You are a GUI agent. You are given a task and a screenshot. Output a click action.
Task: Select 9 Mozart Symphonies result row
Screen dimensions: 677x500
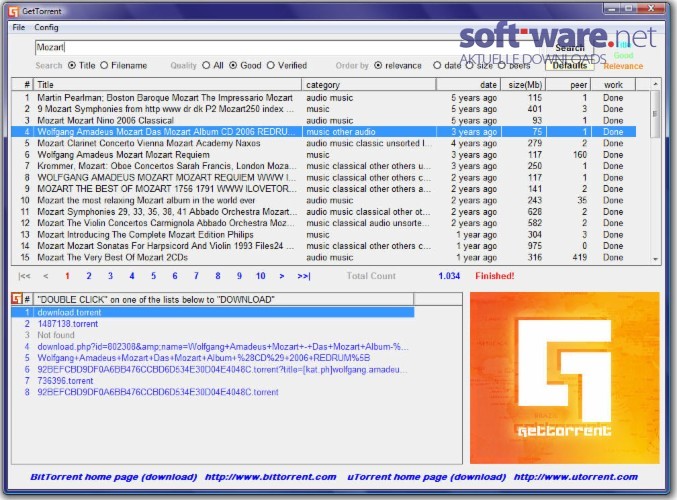[x=324, y=109]
